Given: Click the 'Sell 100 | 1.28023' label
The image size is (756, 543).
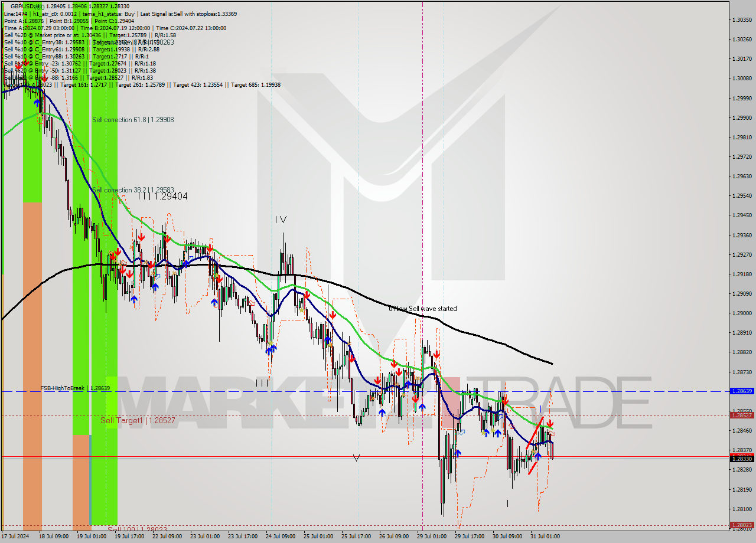Looking at the screenshot, I should click(137, 529).
